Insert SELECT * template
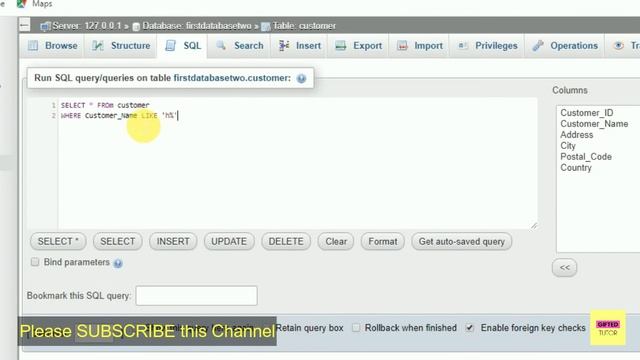Image resolution: width=640 pixels, height=360 pixels. point(58,242)
